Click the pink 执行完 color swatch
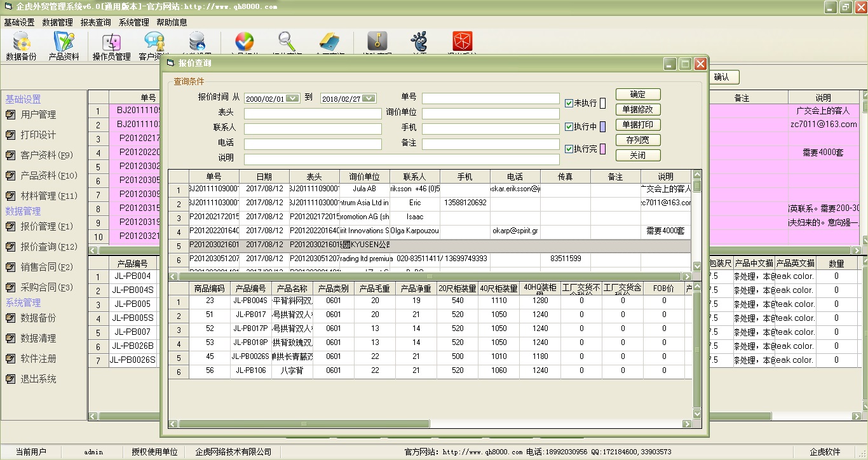Screen dimensions: 868x460 point(602,149)
